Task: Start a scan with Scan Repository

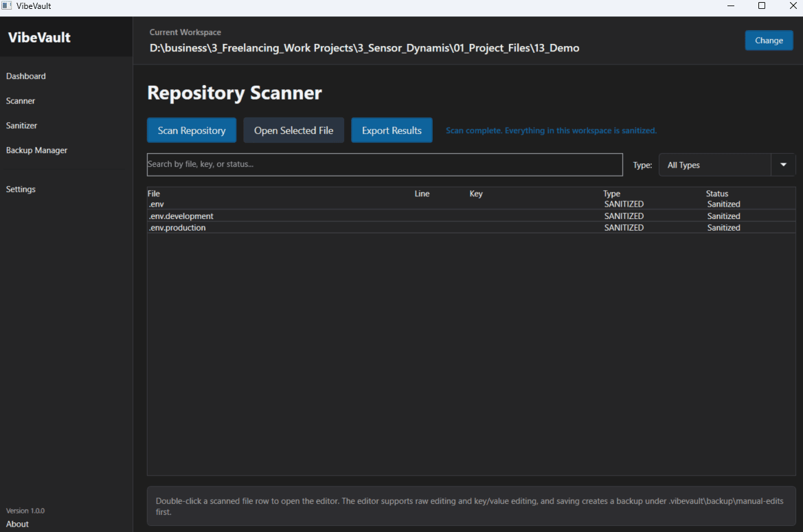Action: 191,130
